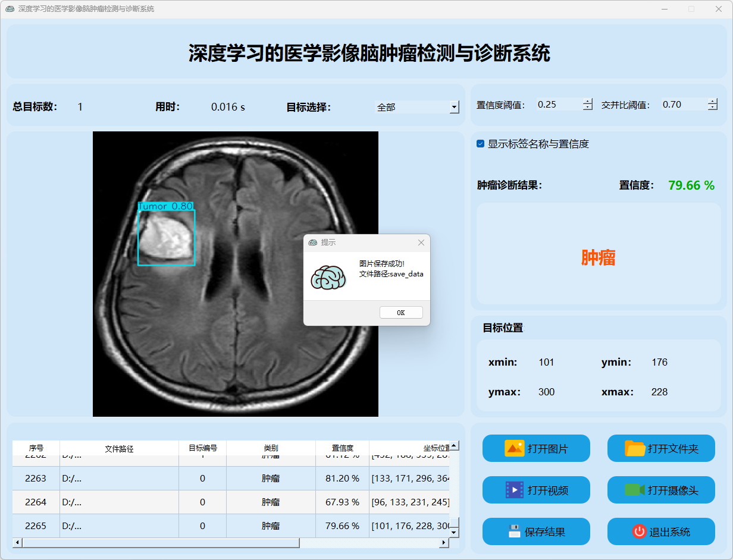The image size is (733, 560).
Task: Click the Tumor bounding box on the MRI
Action: [x=166, y=237]
